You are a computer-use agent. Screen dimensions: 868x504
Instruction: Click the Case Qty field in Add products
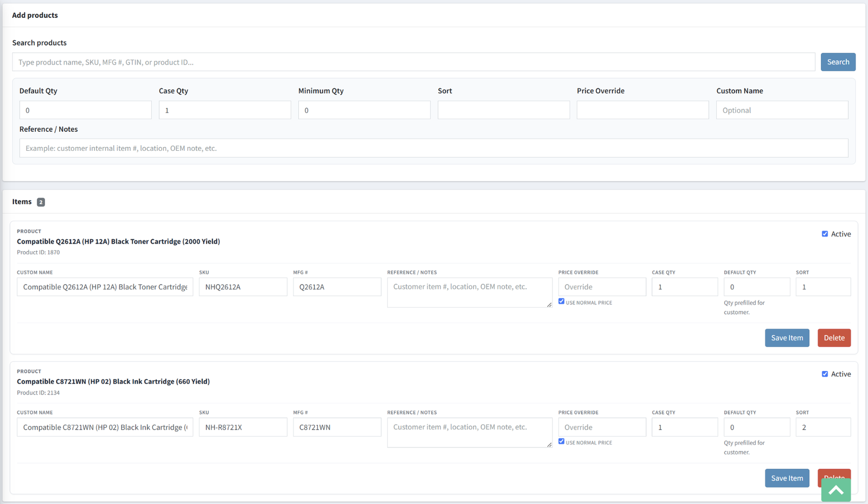[x=225, y=110]
